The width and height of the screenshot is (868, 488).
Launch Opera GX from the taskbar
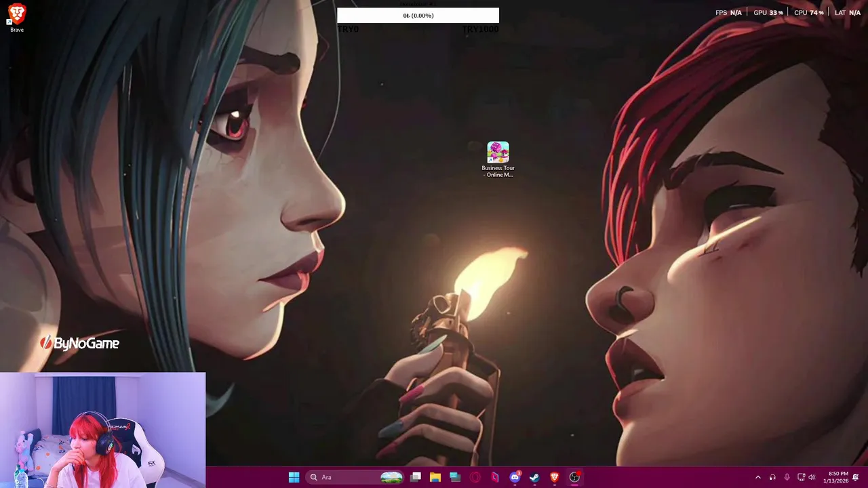coord(475,477)
